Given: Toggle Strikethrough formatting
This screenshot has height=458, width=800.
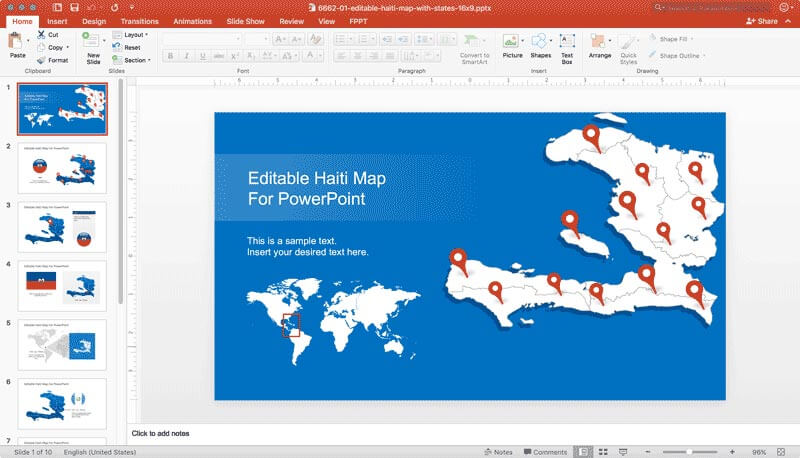Looking at the screenshot, I should (219, 56).
